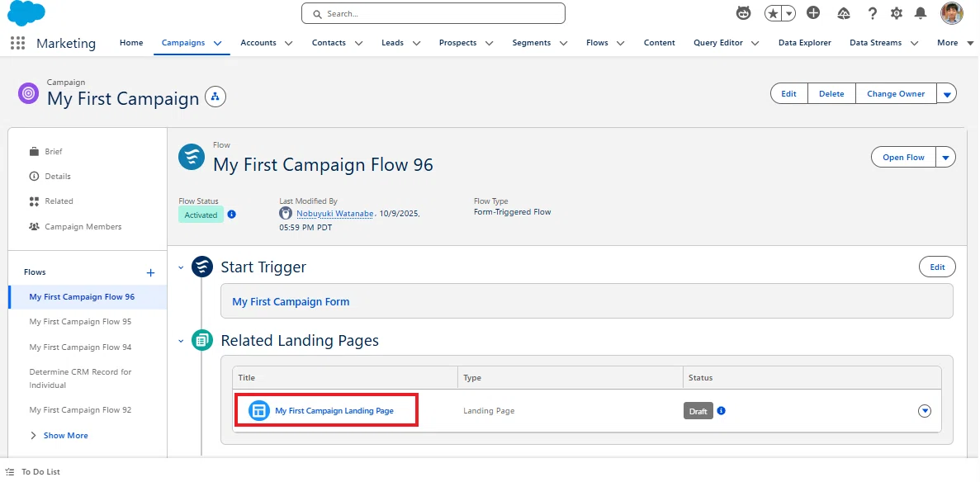Open the Notifications bell
Viewport: 980px width, 482px height.
[x=921, y=13]
